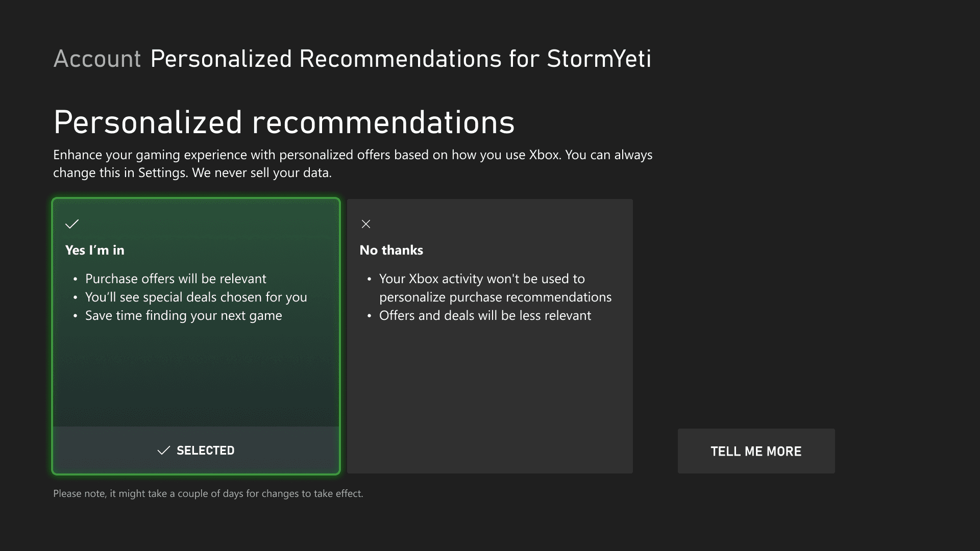Click the checkmark icon above Yes I'm in
980x551 pixels.
click(x=72, y=224)
